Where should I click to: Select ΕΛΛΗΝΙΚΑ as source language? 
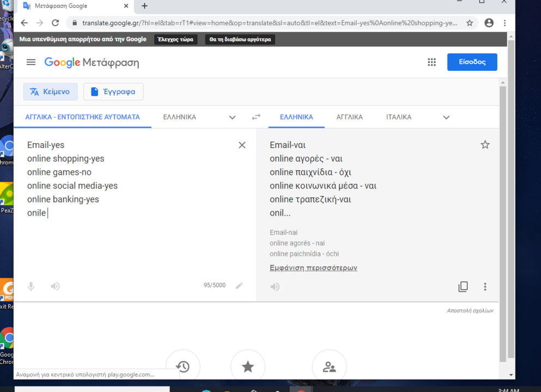click(179, 117)
